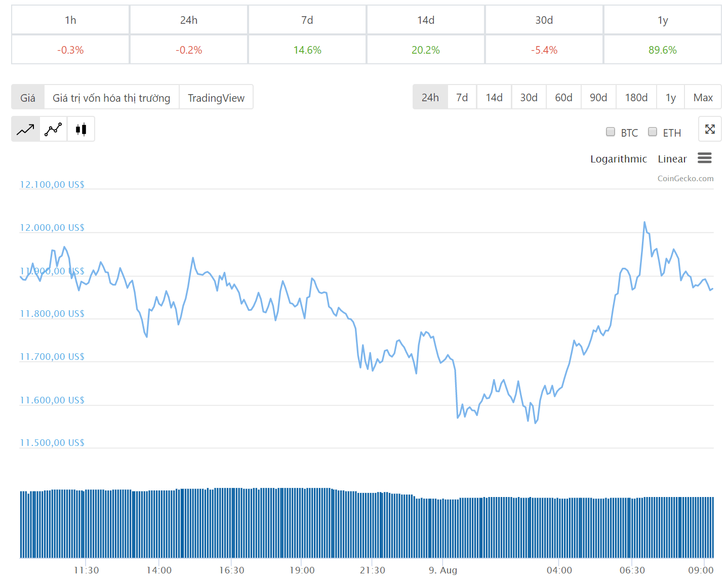Click the 11:30 time axis label
This screenshot has height=579, width=728.
point(86,570)
